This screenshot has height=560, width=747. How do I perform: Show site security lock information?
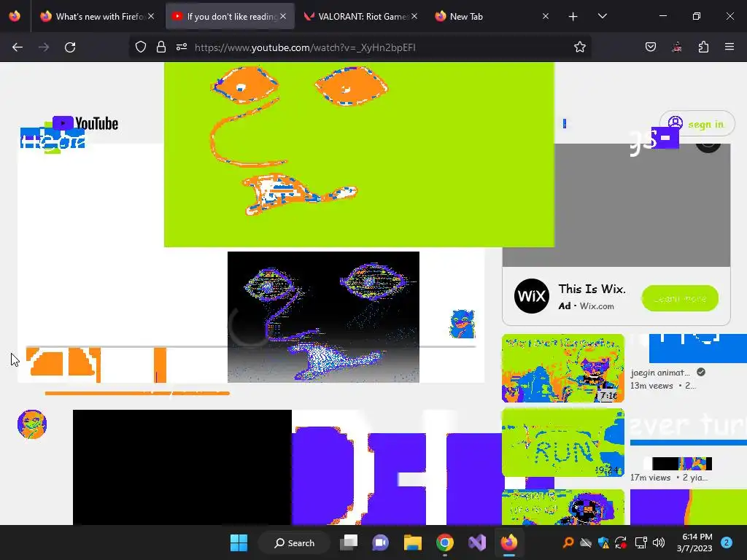[161, 47]
